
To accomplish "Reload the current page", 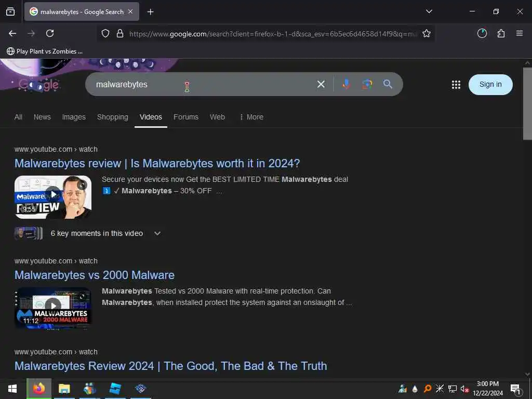I will pyautogui.click(x=50, y=33).
